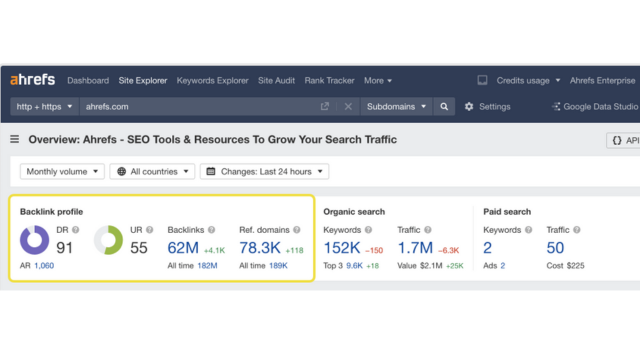Click the DR help question icon
Screen dimensions: 640x360
click(x=76, y=230)
